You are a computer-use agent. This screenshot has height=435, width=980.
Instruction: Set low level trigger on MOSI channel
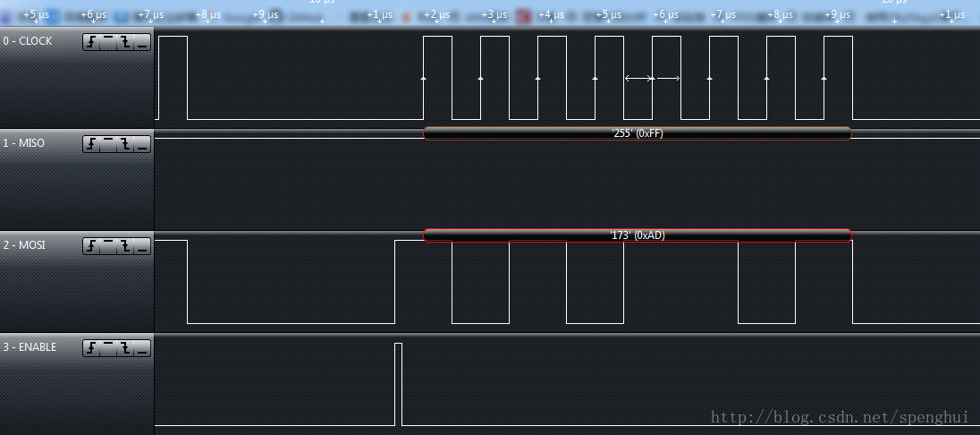coord(142,246)
